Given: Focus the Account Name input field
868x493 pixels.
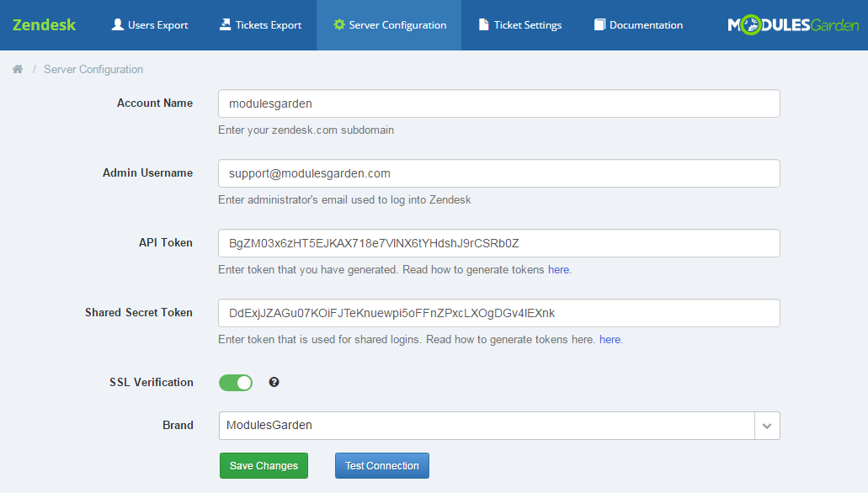Looking at the screenshot, I should coord(499,103).
